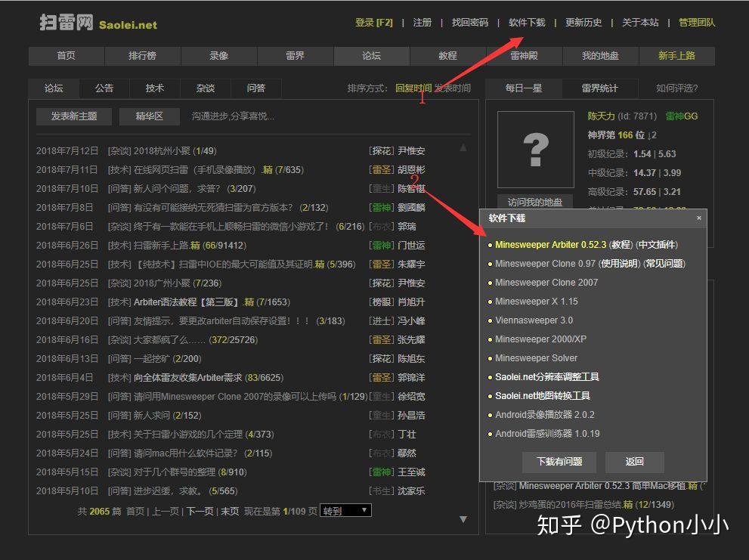Open 登录 [F2] login link
The width and height of the screenshot is (749, 560).
373,23
